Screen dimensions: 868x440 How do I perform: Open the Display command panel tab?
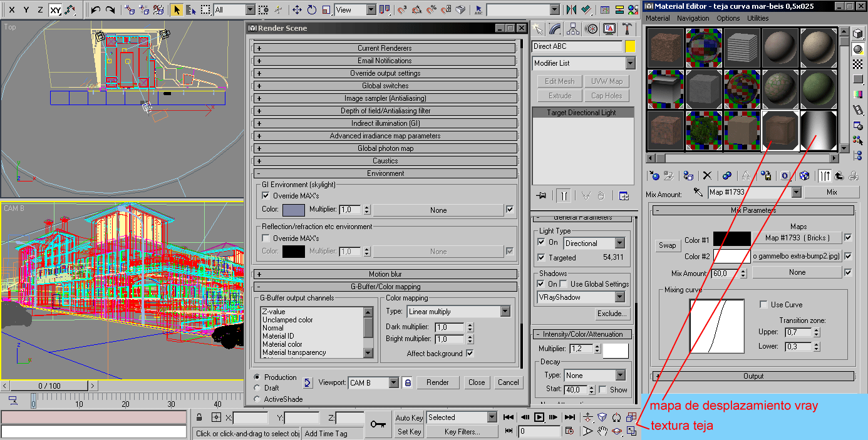(x=609, y=29)
